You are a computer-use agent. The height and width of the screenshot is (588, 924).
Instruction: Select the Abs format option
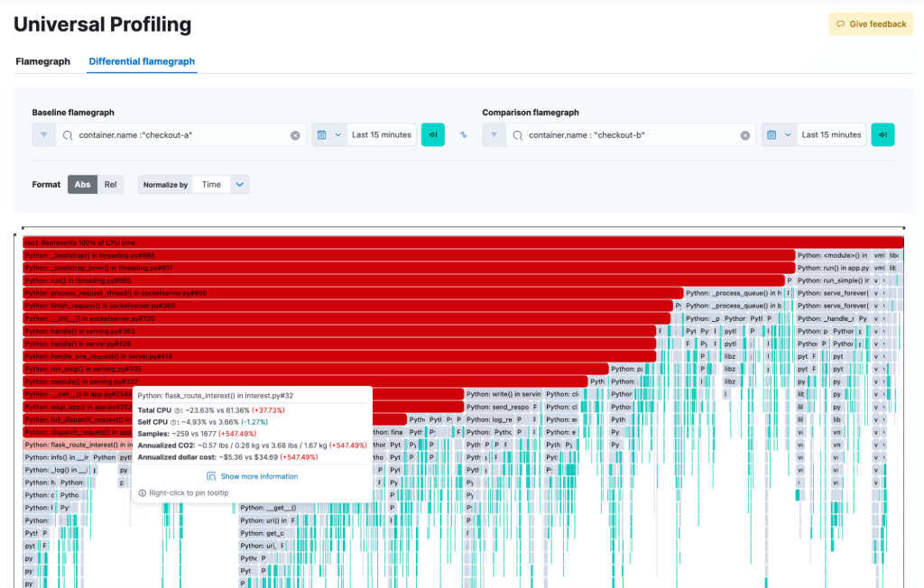coord(82,184)
